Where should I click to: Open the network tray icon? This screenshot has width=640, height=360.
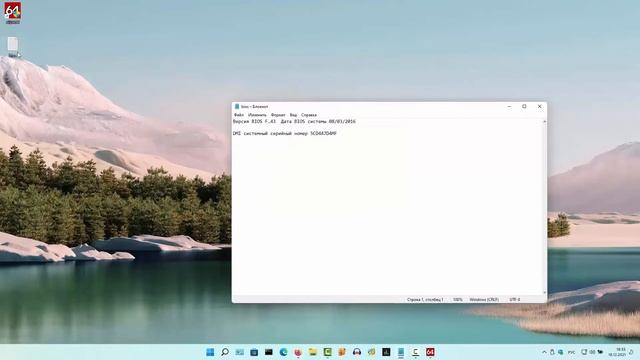(x=584, y=352)
